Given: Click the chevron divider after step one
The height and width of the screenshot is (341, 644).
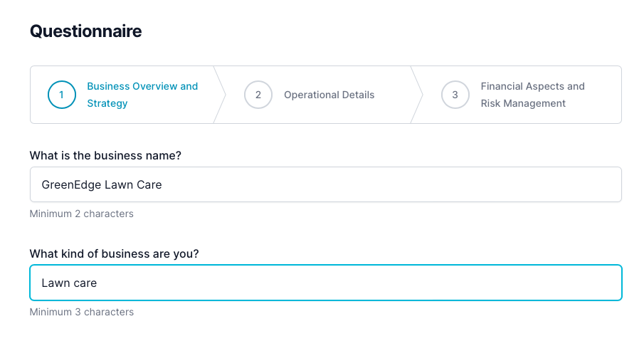Looking at the screenshot, I should [x=220, y=95].
